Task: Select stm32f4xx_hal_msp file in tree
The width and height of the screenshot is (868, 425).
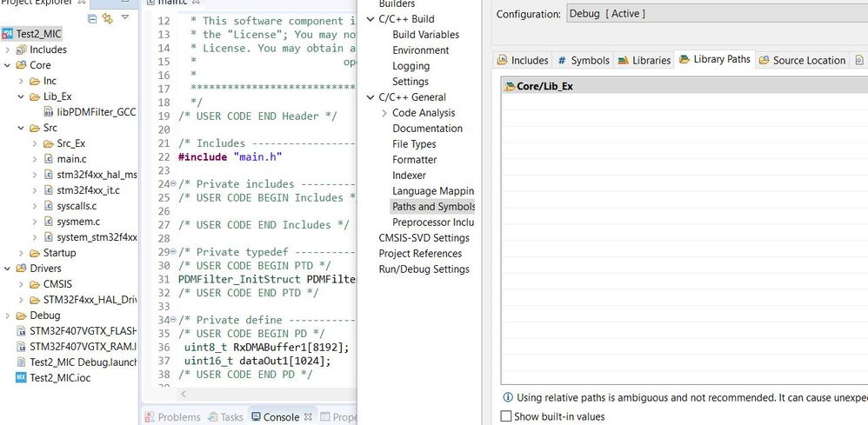Action: 97,175
